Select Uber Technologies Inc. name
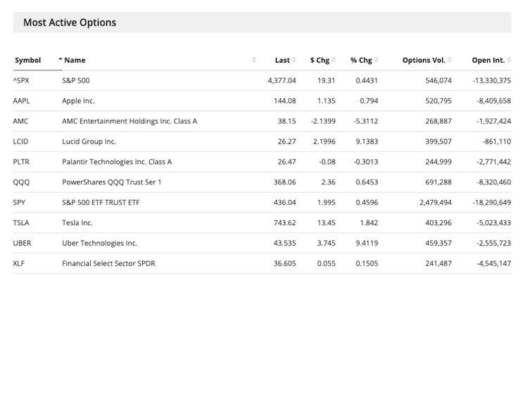Image resolution: width=528 pixels, height=420 pixels. 100,243
